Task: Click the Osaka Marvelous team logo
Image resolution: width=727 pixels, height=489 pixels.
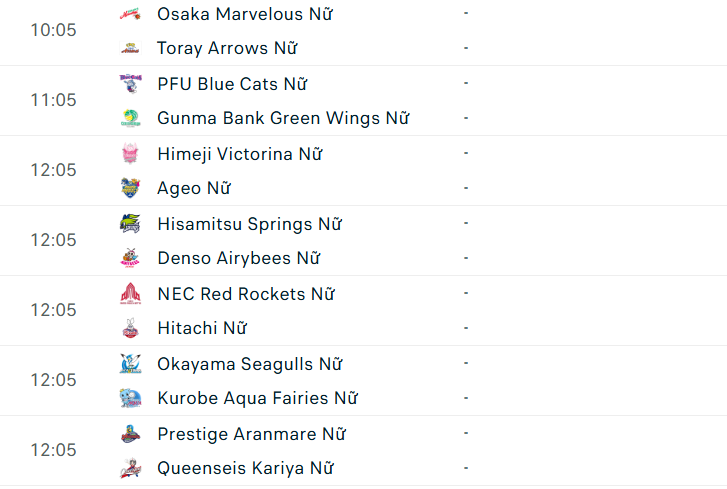Action: point(130,14)
